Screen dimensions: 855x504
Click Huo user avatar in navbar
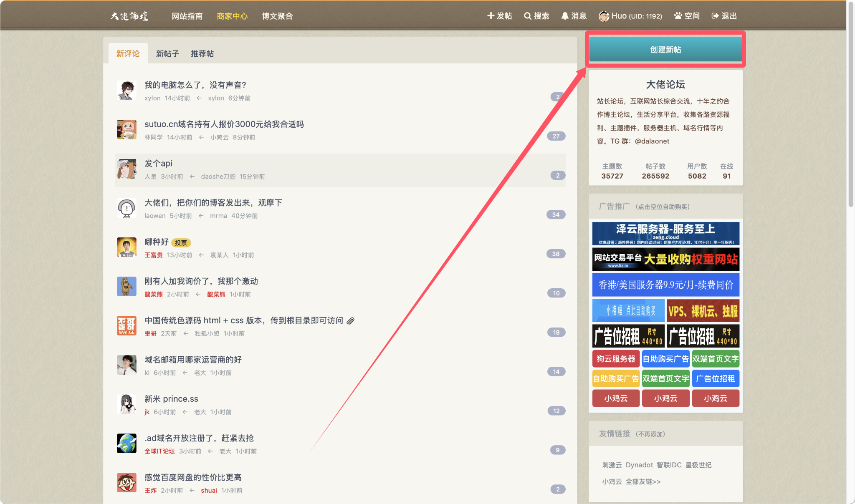click(604, 16)
